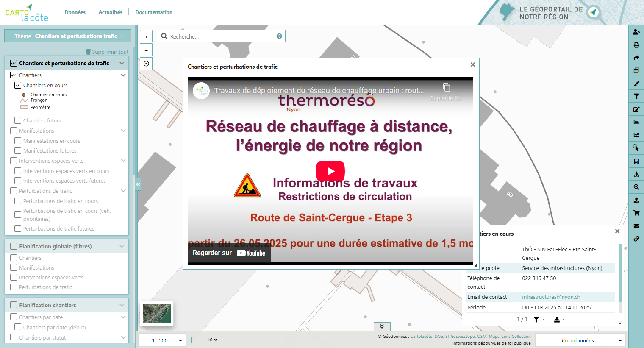Viewport: 644px width, 348px height.
Task: Select the query pointer selection tool
Action: 636,148
